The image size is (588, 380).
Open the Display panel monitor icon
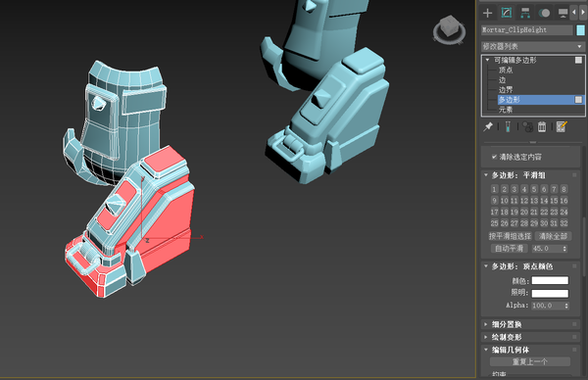point(563,13)
